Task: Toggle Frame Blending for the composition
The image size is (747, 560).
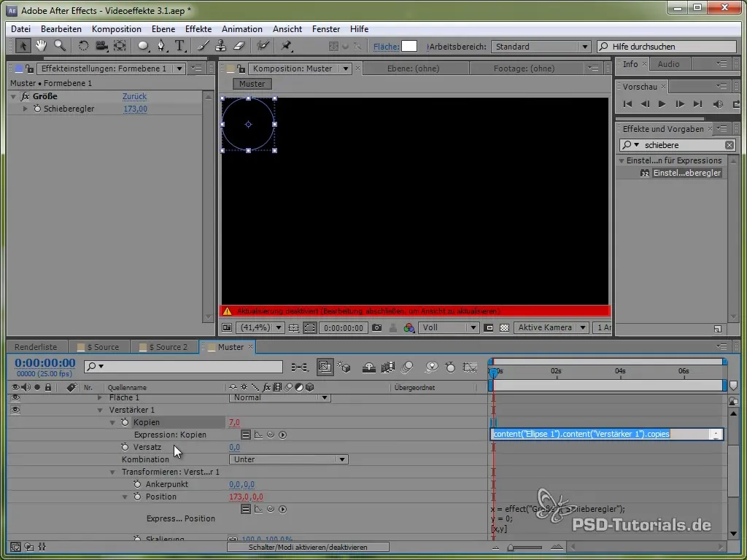Action: 388,367
